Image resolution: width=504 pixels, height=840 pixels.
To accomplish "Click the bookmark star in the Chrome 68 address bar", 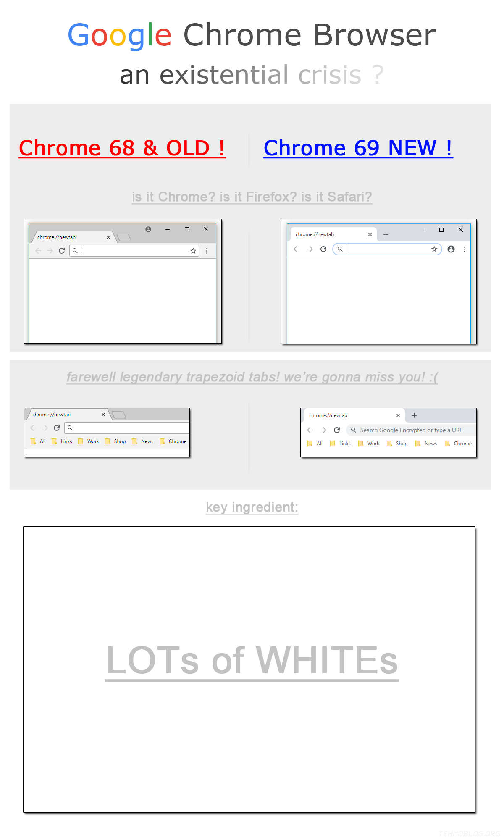I will [193, 251].
